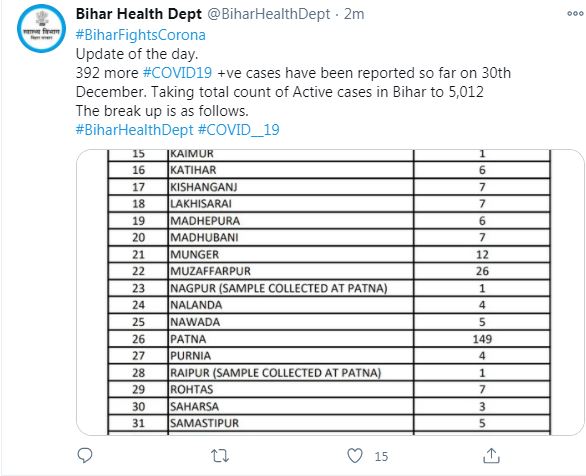Click the reply speech bubble icon

(x=85, y=455)
